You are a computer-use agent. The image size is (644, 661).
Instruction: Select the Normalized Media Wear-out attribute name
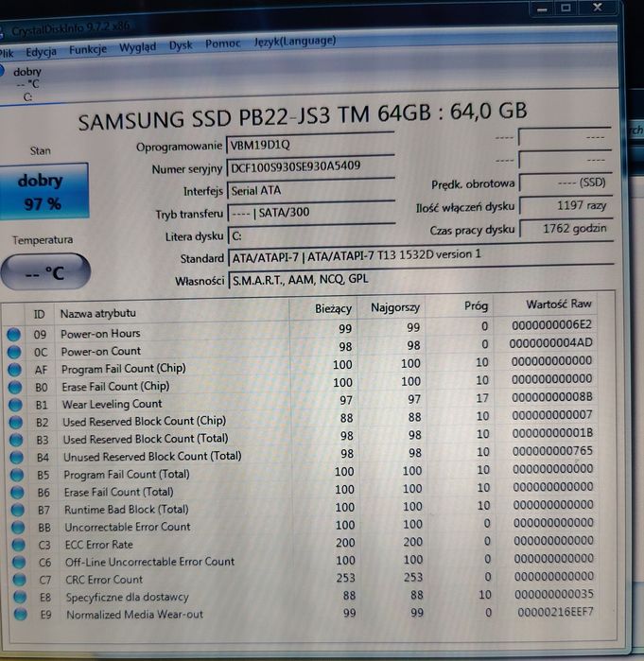[135, 615]
